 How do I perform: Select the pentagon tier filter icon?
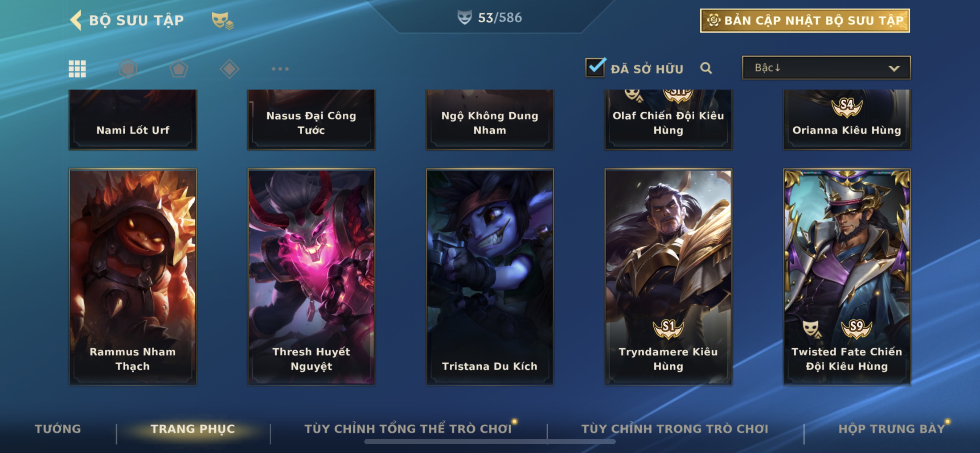[178, 69]
